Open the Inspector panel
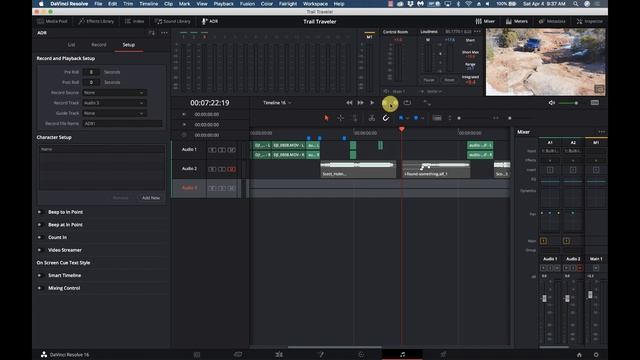Viewport: 640px width, 360px height. pyautogui.click(x=589, y=21)
